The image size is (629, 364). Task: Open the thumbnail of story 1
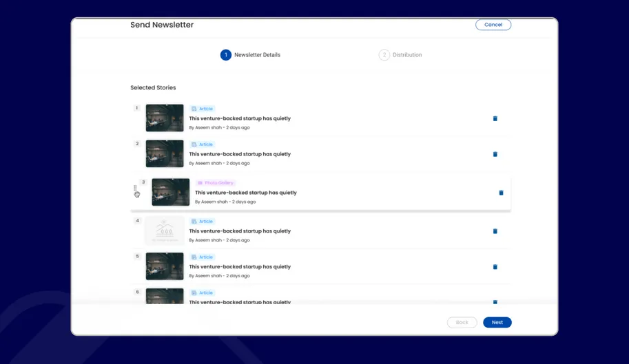[165, 118]
